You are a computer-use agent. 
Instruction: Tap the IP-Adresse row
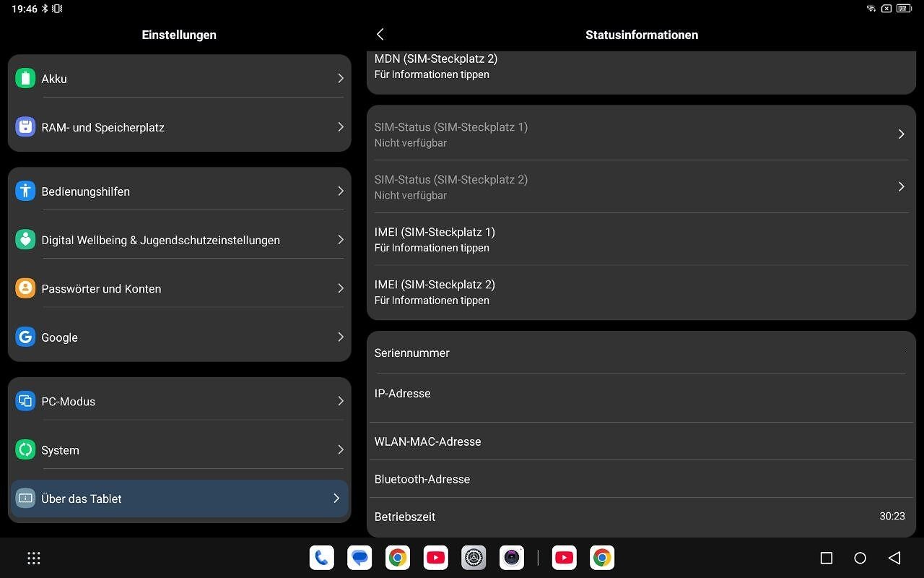click(641, 398)
